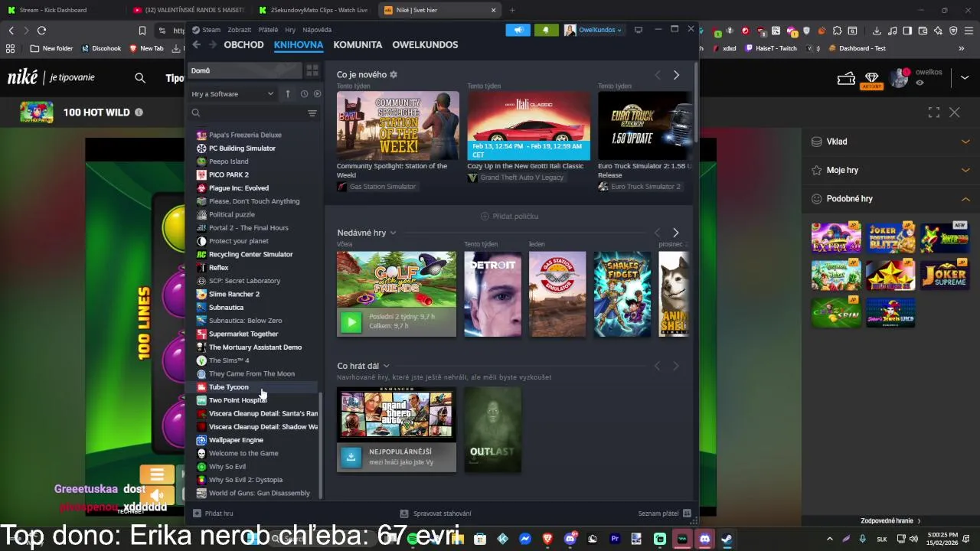The image size is (980, 551).
Task: Click the sort ascending arrow in library filter
Action: [288, 93]
